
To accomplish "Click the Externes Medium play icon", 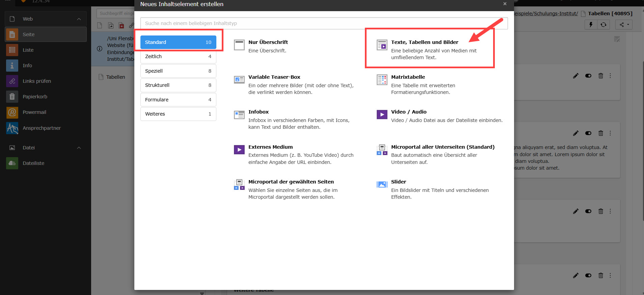I will point(239,150).
